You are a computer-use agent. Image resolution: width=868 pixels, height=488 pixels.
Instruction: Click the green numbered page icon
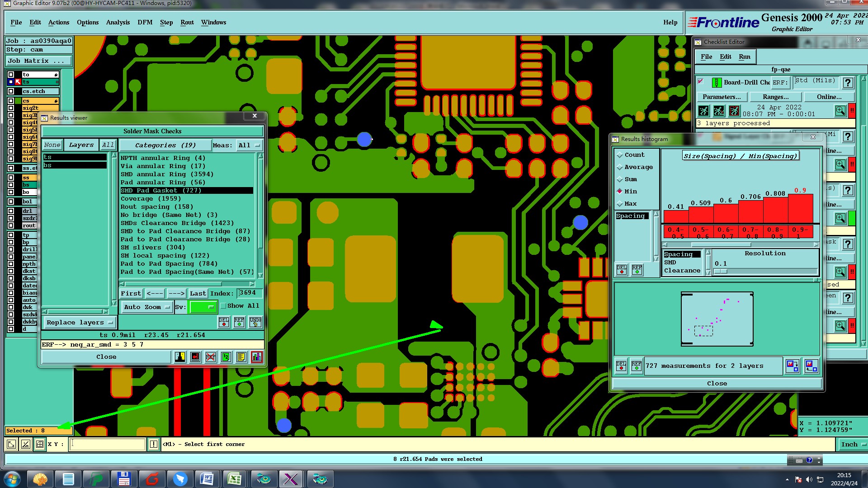(x=226, y=357)
